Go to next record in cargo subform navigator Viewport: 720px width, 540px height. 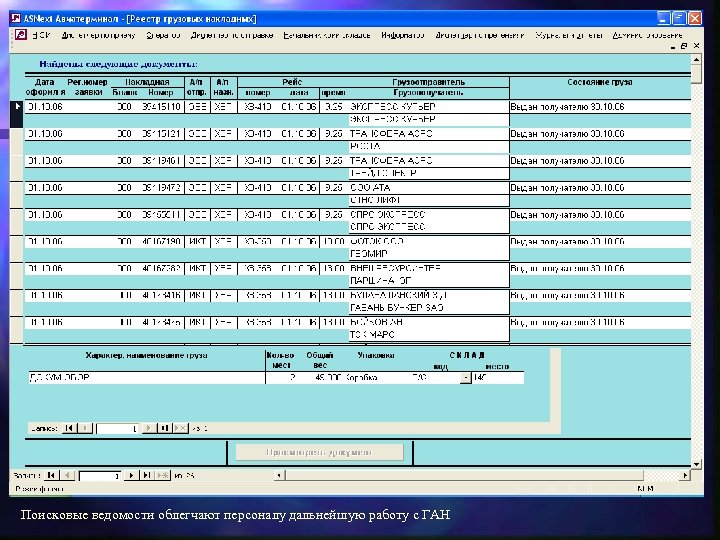click(148, 428)
